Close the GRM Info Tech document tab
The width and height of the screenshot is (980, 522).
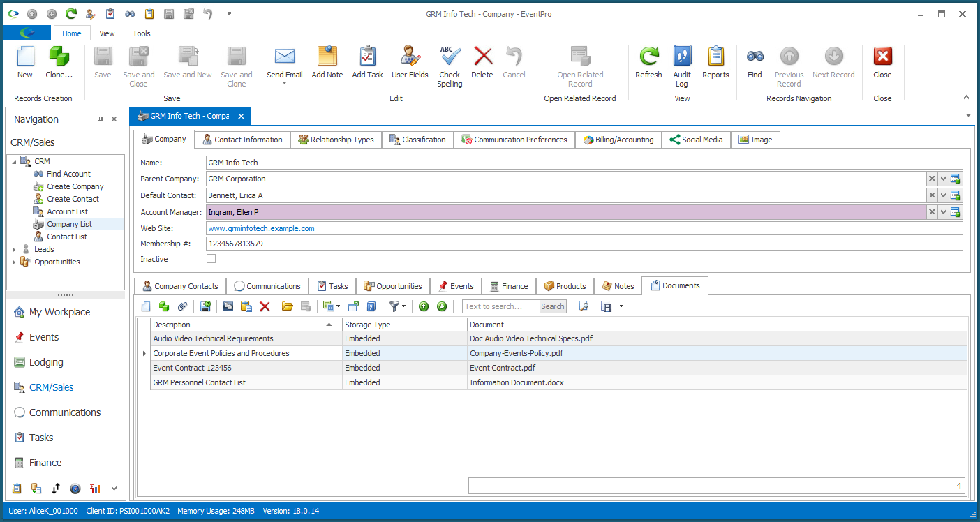[x=241, y=116]
